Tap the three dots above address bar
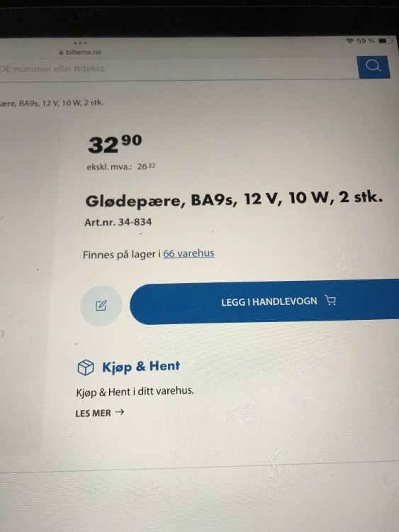Viewport: 399px width, 532px height. [80, 43]
